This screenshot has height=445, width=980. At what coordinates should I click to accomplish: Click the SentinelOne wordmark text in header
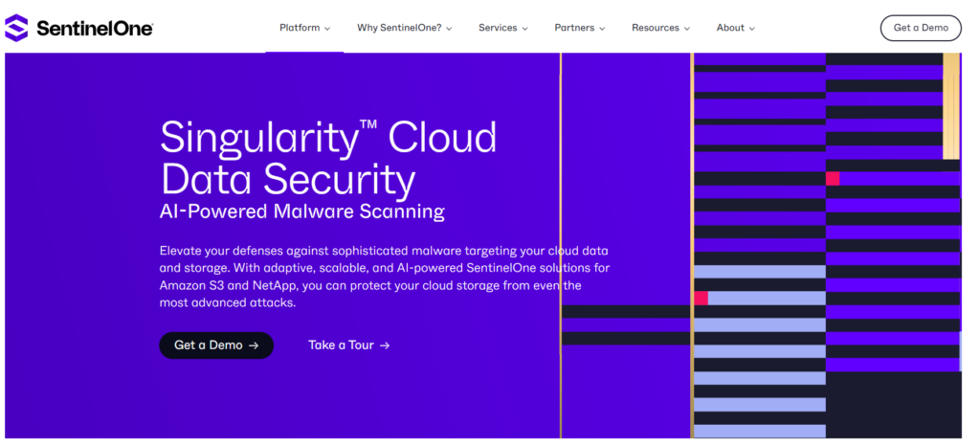pos(94,29)
